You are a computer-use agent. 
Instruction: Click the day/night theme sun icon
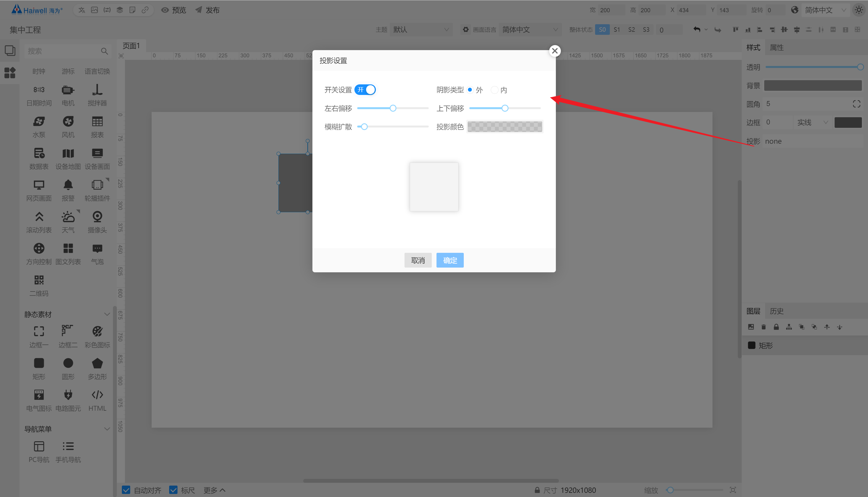tap(859, 10)
